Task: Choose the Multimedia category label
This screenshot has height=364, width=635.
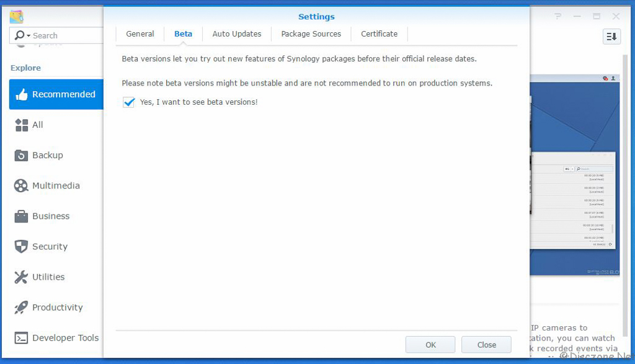Action: point(56,186)
